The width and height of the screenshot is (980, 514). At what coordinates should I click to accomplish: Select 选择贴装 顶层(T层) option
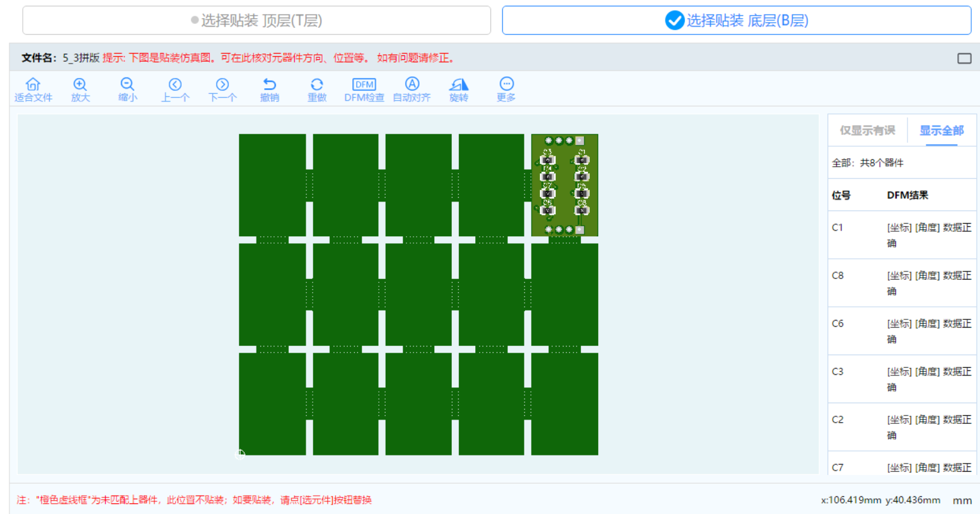point(257,20)
